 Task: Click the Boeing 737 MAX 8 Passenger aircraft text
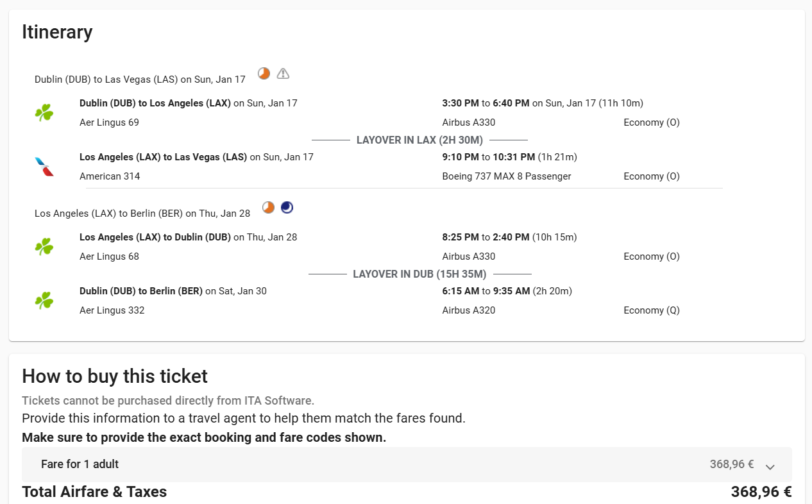click(x=507, y=176)
